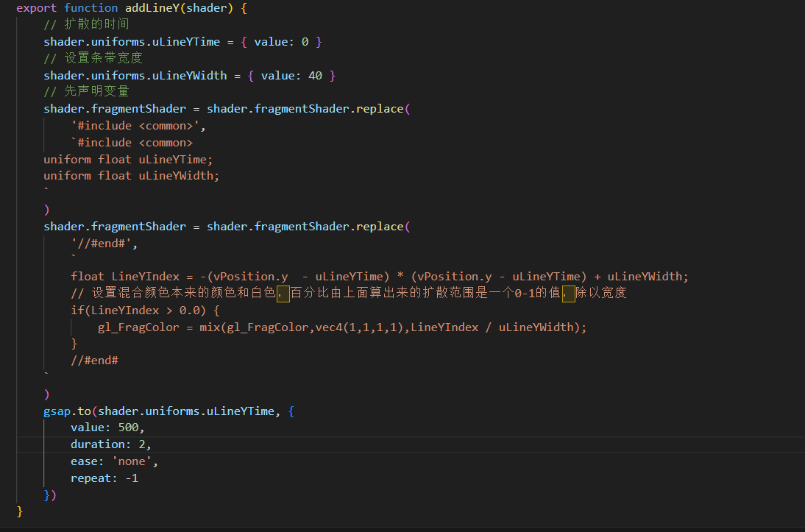Click the '#include <common>' single-quoted string
Screen dimensions: 805x532
138,125
